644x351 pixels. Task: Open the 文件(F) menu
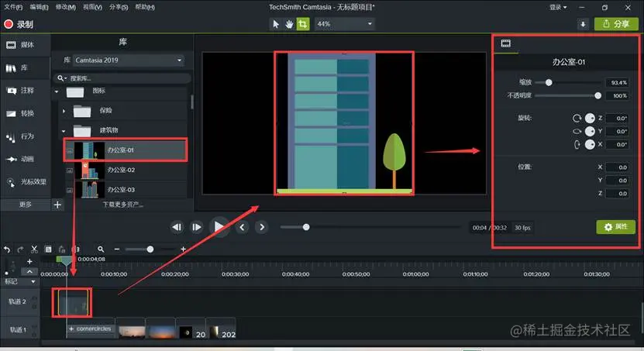[x=13, y=7]
